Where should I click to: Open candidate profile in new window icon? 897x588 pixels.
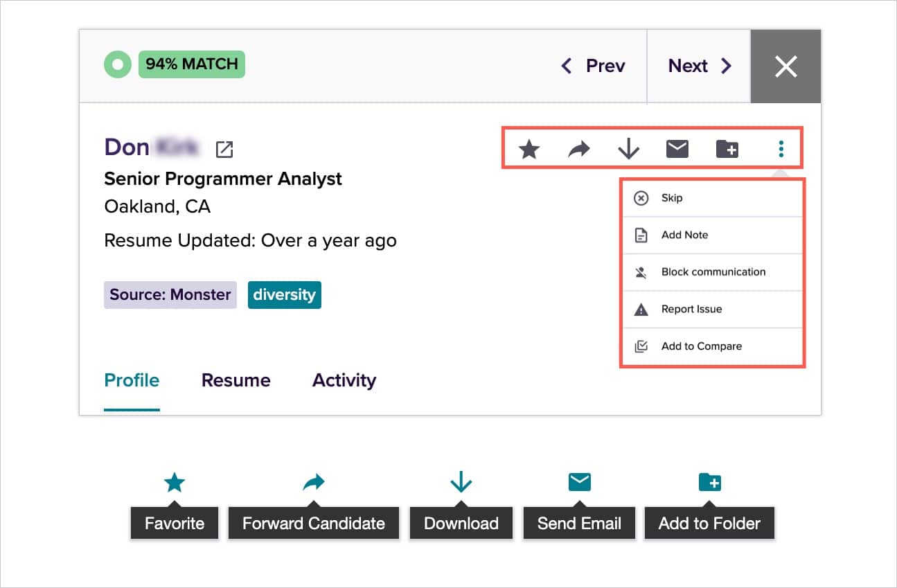coord(224,149)
